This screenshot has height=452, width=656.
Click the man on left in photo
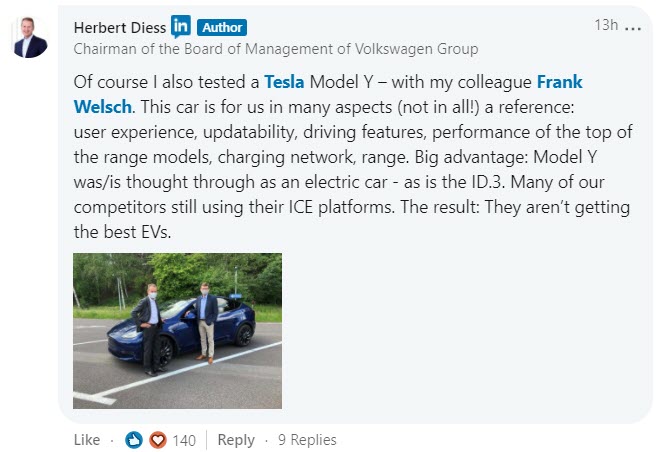click(148, 330)
